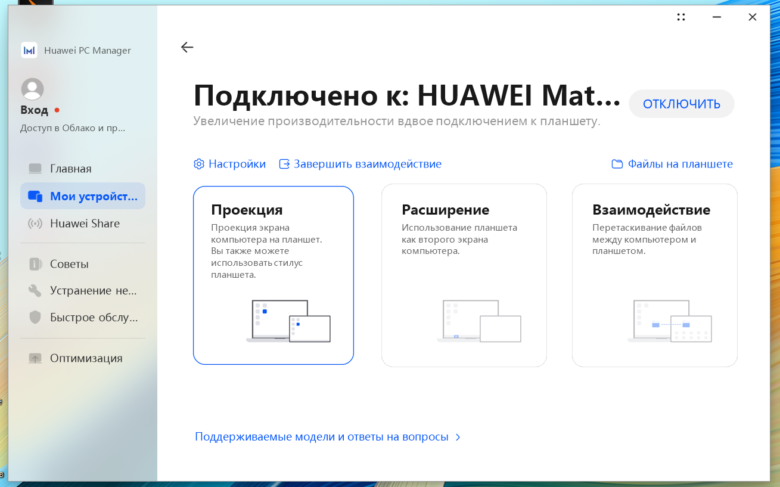Minimize the Huawei PC Manager window

coord(717,17)
